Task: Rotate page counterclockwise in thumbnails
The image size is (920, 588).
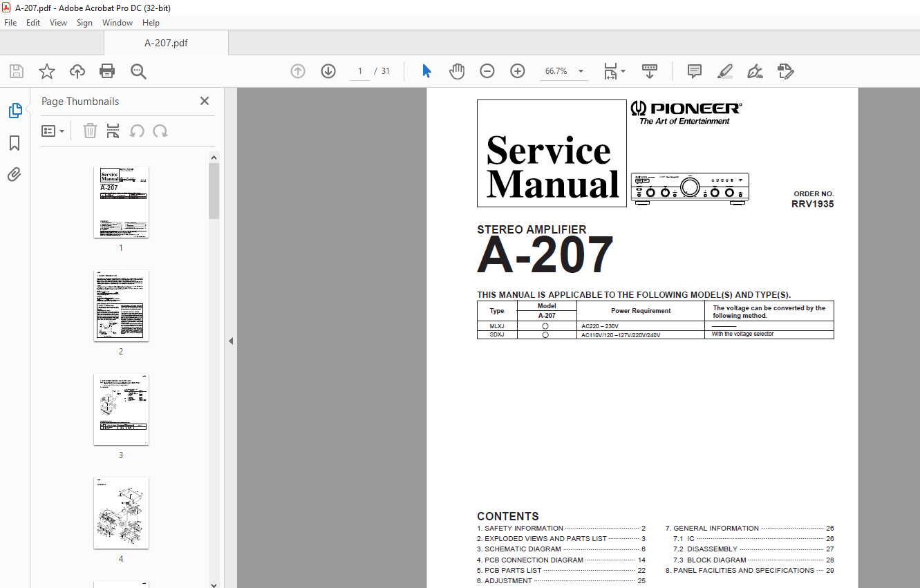Action: coord(138,131)
